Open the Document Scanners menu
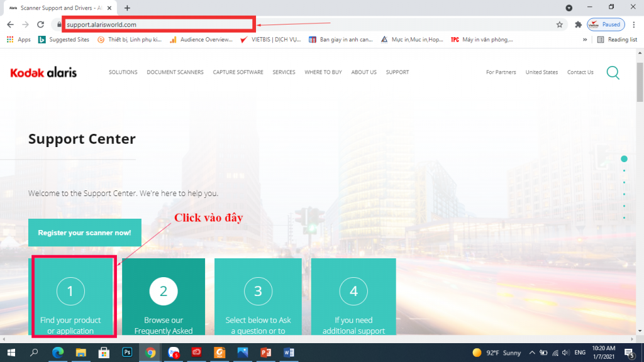This screenshot has width=644, height=362. click(x=175, y=72)
